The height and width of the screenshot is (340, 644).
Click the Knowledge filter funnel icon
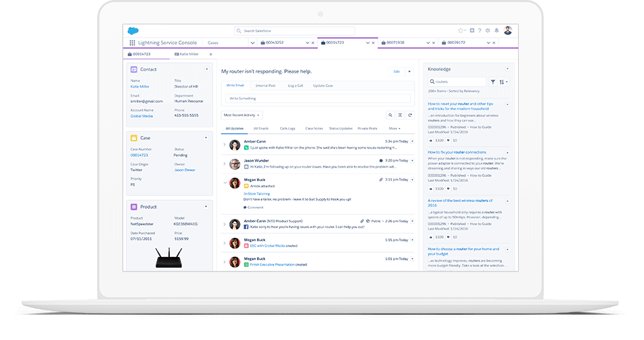(493, 82)
